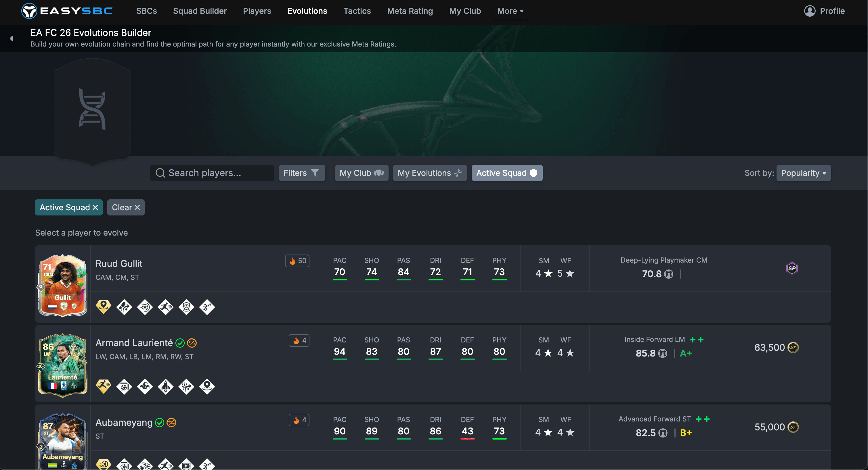Open the Meta Rating page
This screenshot has width=868, height=470.
coord(410,11)
